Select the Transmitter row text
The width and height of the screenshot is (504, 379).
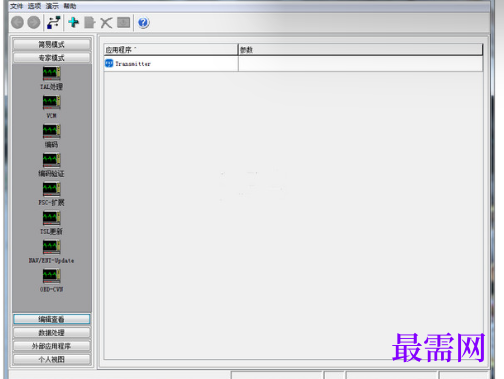click(133, 64)
